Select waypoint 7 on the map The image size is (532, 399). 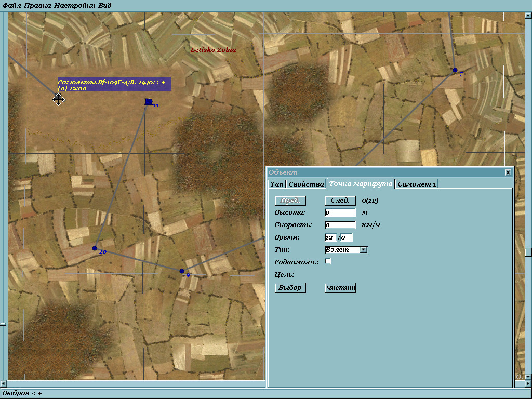(455, 70)
